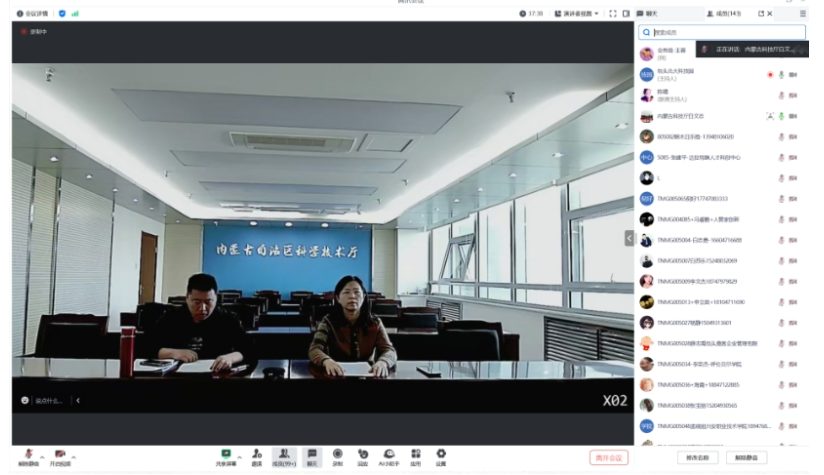Click the recording indicator on video
Viewport: 824px width, 475px height.
[34, 32]
